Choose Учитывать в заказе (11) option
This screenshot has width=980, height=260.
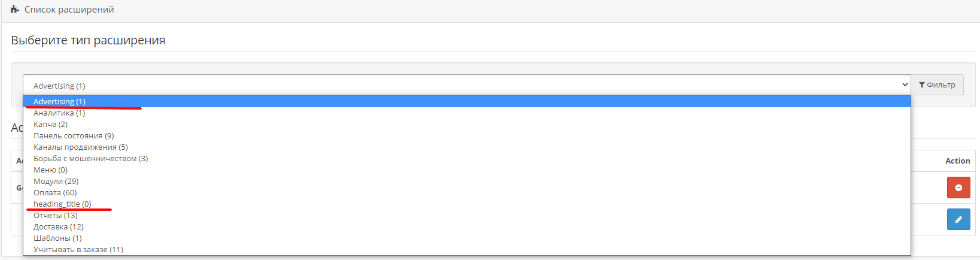467,250
